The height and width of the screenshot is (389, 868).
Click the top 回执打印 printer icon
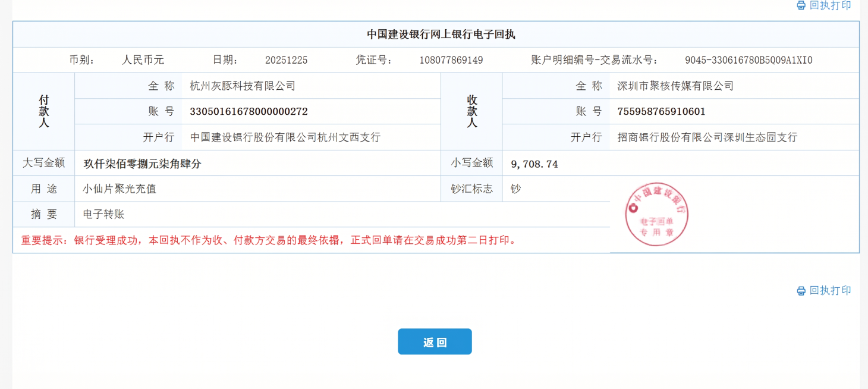click(x=801, y=5)
